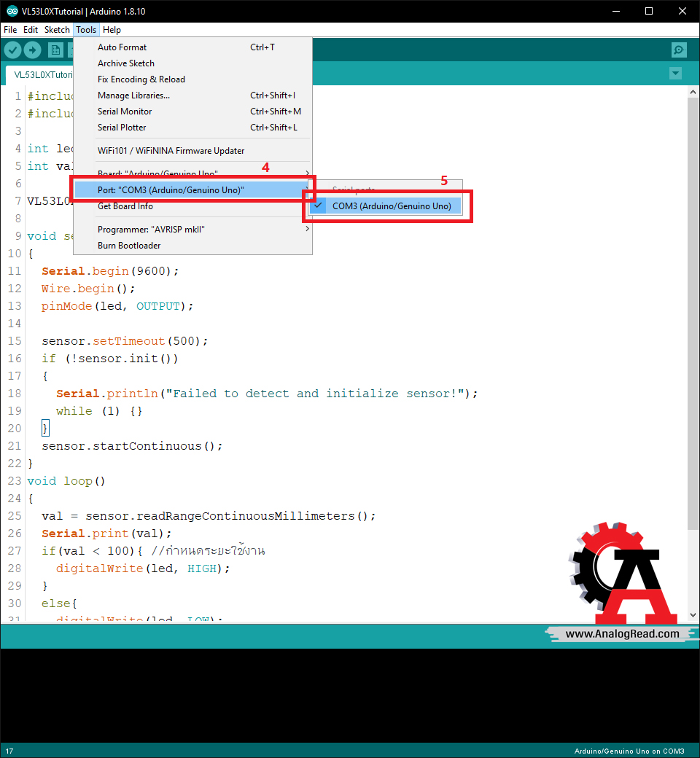Click the black console output area

tap(350, 695)
